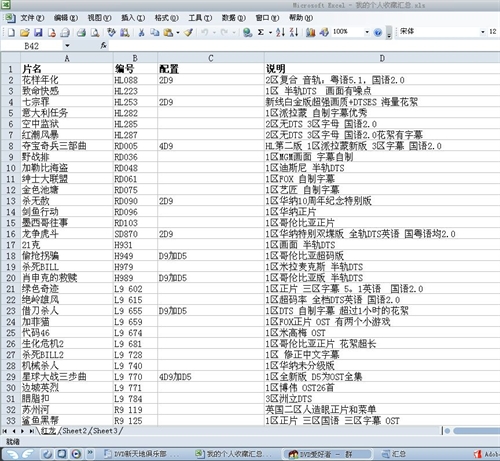Sort ascending with the A-Z icon

pos(280,32)
